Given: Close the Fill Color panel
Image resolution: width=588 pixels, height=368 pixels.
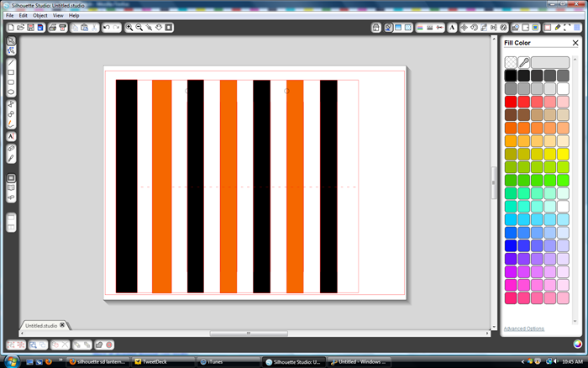Looking at the screenshot, I should coord(575,43).
